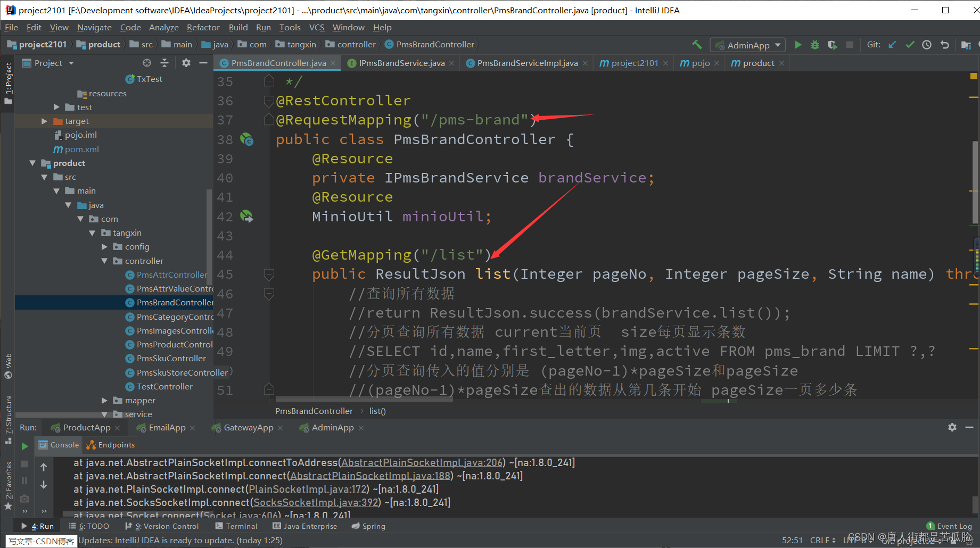This screenshot has width=980, height=548.
Task: Click the Stop square icon in main toolbar
Action: (850, 45)
